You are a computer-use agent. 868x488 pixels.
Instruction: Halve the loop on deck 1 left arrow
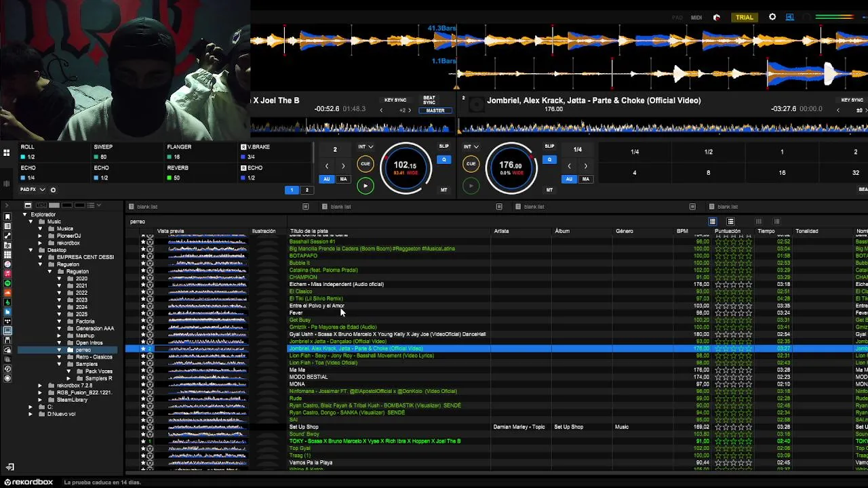tap(326, 166)
